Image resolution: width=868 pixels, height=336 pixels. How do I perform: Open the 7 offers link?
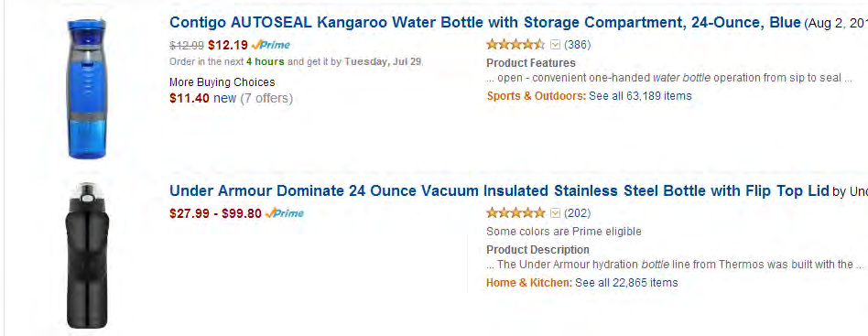tap(266, 99)
